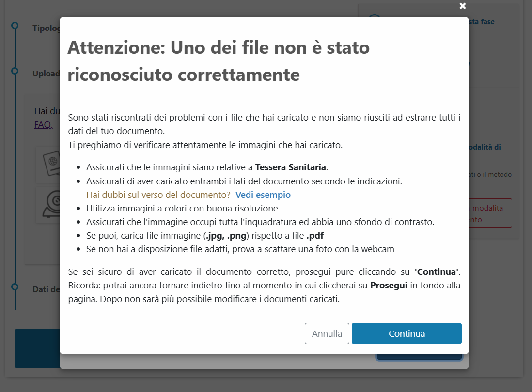
Task: Click the webcam icon behind the dialog
Action: tap(49, 205)
